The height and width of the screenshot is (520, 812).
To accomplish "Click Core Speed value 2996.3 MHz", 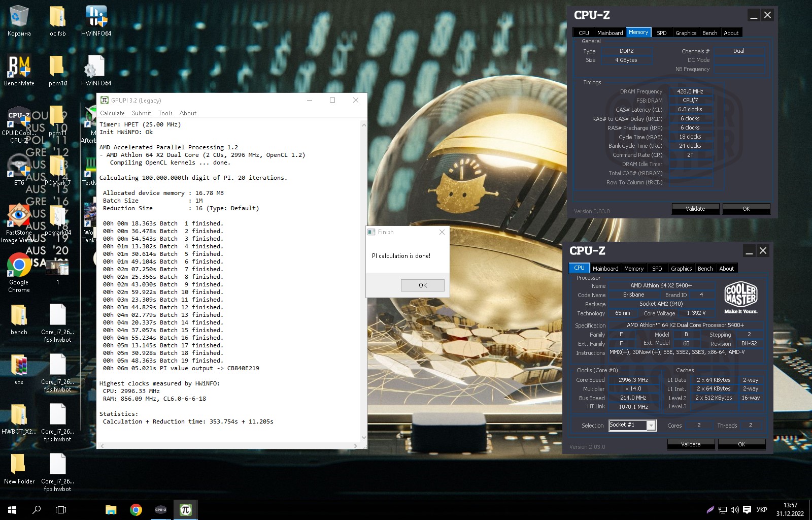I will click(x=633, y=380).
